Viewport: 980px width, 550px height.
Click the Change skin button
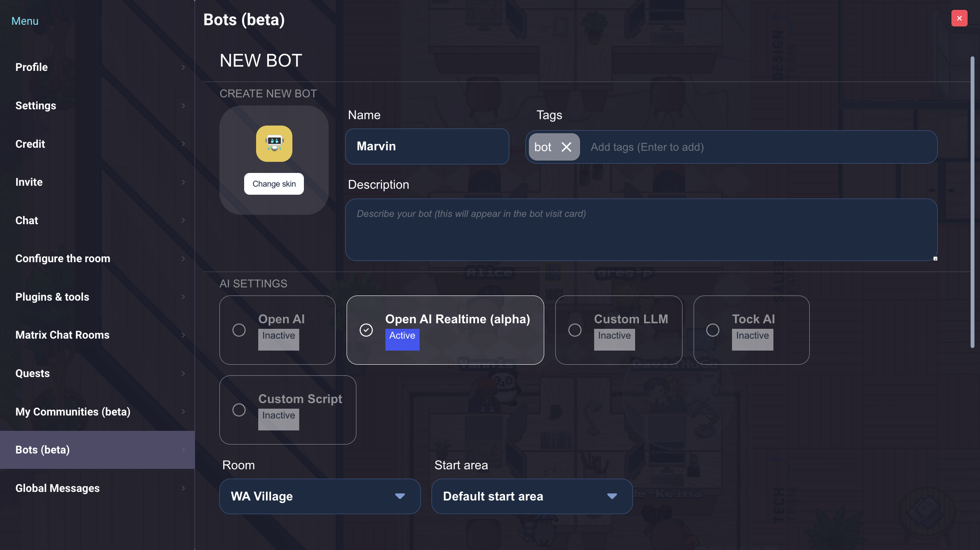274,183
